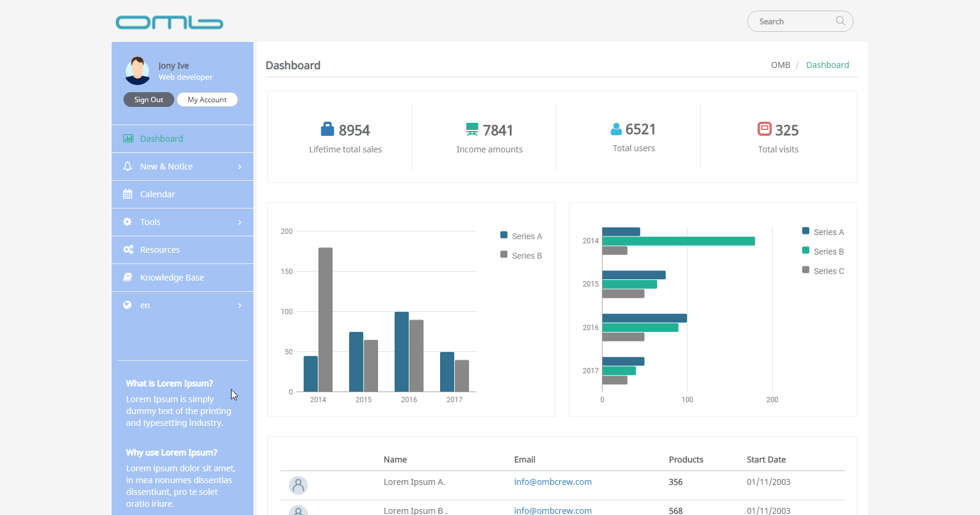Viewport: 980px width, 515px height.
Task: Click the Income amounts presentation board icon
Action: tap(472, 129)
